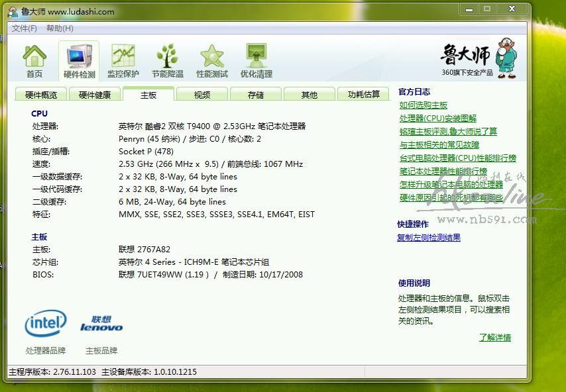Click the 了解详情 link
566x392 pixels.
495,338
